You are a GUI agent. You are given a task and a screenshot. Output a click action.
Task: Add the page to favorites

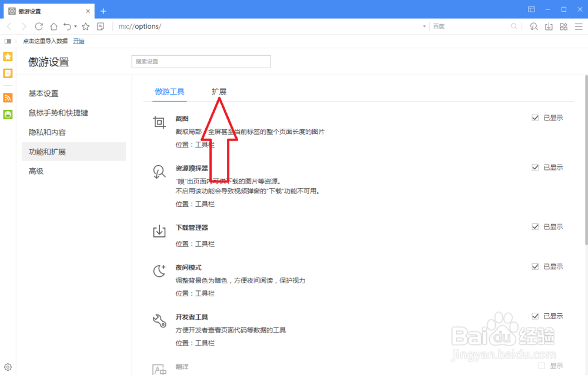pos(86,26)
